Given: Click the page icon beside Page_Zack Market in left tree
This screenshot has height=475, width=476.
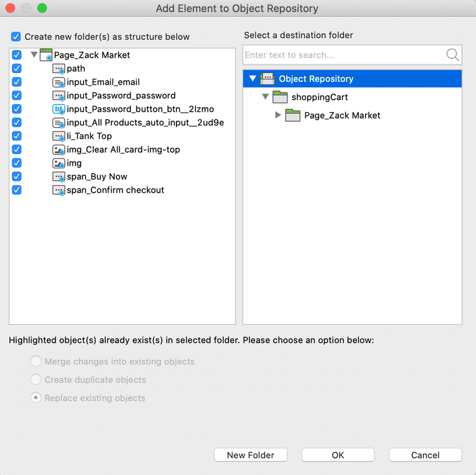Looking at the screenshot, I should tap(46, 55).
